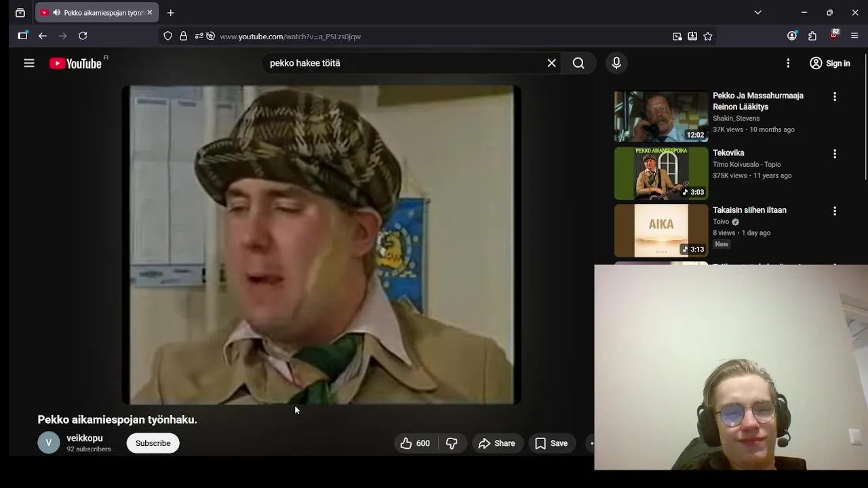Play the Tekovika thumbnail

click(661, 174)
